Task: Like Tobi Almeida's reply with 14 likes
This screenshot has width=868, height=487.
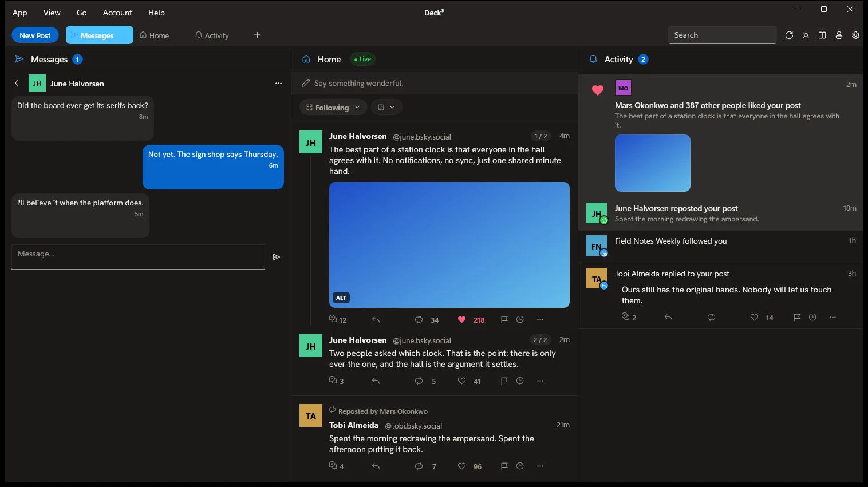Action: tap(754, 317)
